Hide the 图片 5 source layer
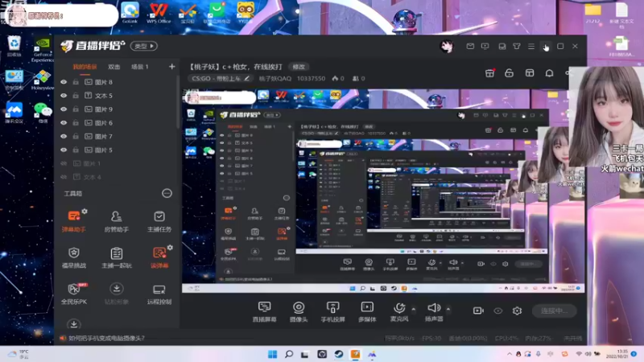Viewport: 644px width, 362px height. coord(64,150)
